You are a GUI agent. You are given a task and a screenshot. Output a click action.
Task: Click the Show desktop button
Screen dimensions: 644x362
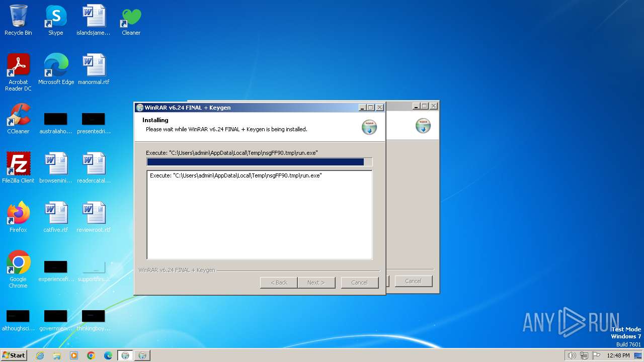[638, 355]
